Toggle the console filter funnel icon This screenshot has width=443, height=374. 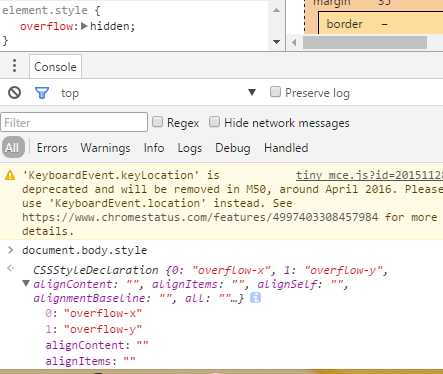tap(42, 93)
